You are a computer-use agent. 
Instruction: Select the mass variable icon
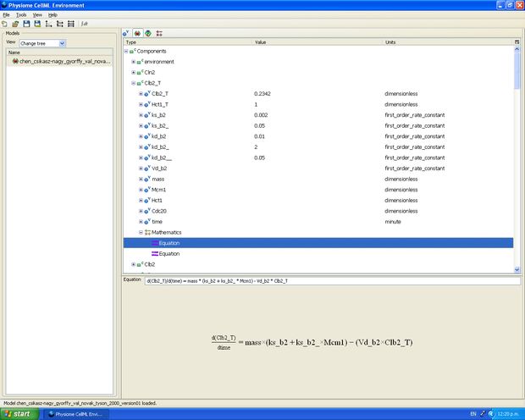[147, 180]
